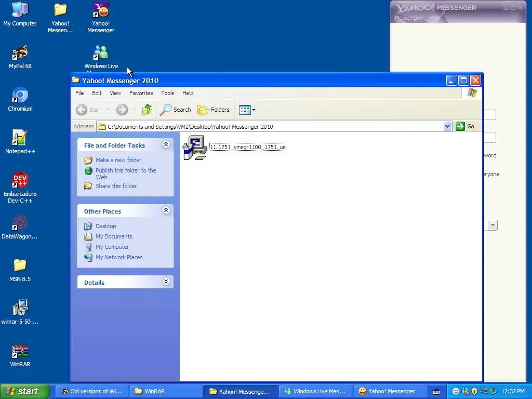Open the Search pane from toolbar

click(x=176, y=110)
